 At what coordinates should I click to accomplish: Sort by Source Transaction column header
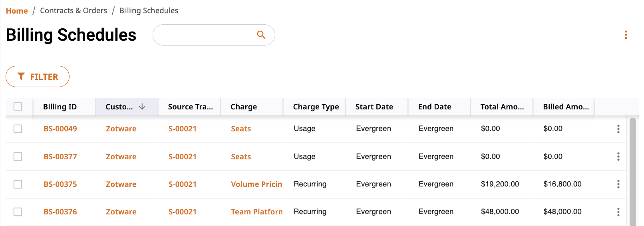tap(190, 107)
